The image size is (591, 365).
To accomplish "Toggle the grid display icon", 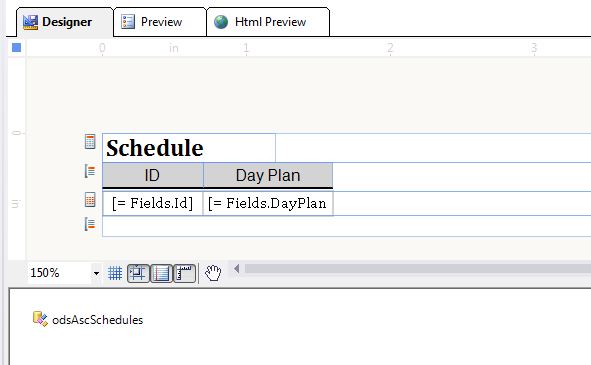I will 115,273.
